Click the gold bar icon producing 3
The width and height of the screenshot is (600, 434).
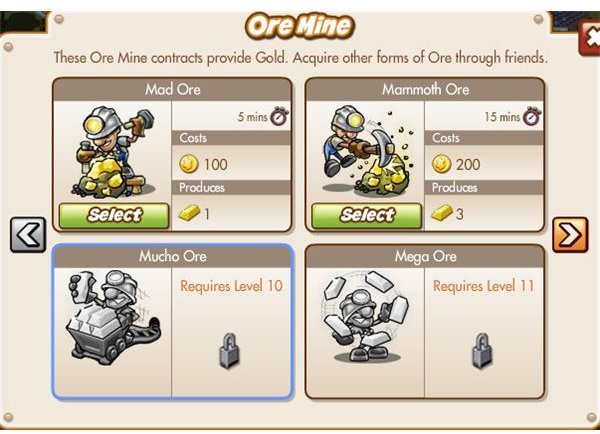(x=442, y=213)
